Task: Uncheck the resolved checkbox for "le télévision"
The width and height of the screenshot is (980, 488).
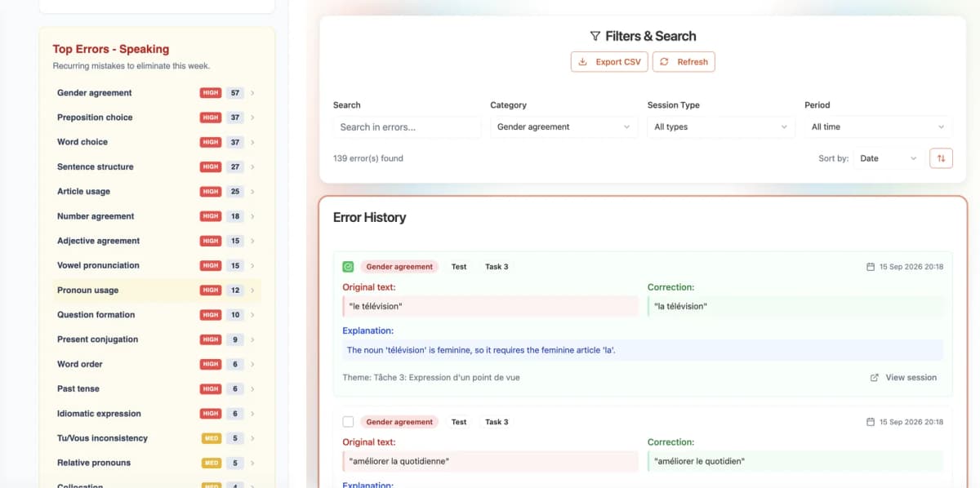Action: (x=348, y=267)
